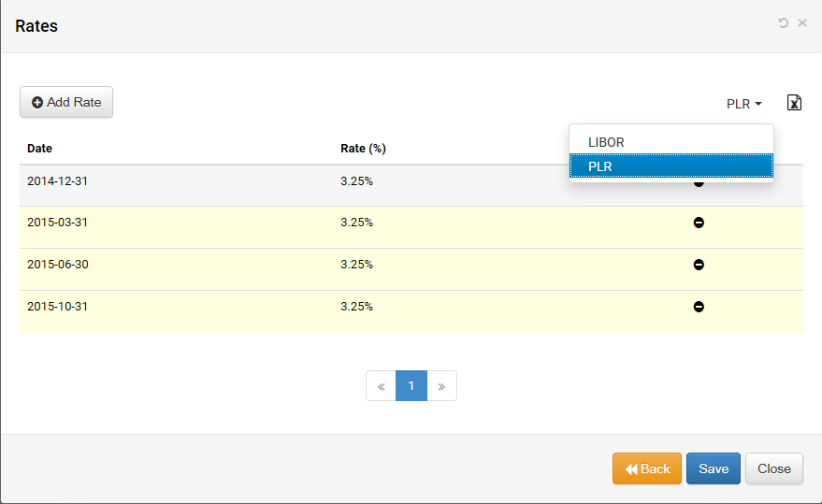
Task: Click the 3.25% rate for 2015-06-30
Action: (x=356, y=265)
